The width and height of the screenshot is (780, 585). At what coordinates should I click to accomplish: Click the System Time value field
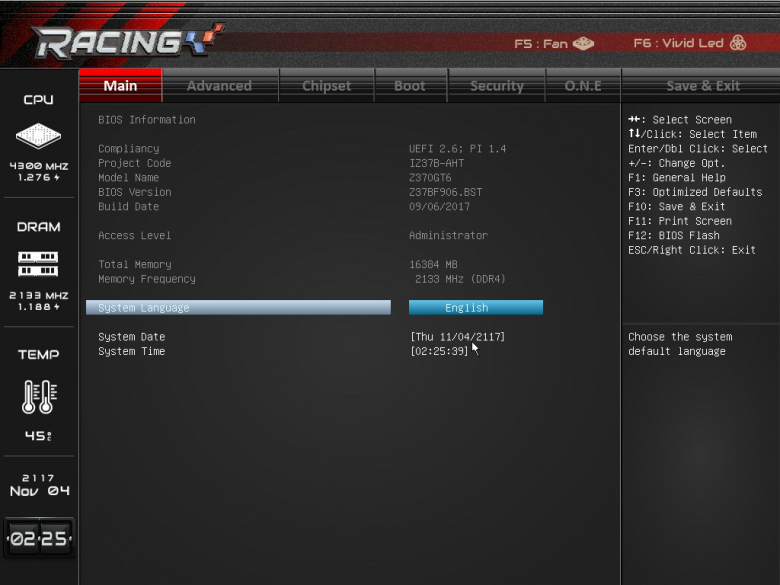coord(439,351)
